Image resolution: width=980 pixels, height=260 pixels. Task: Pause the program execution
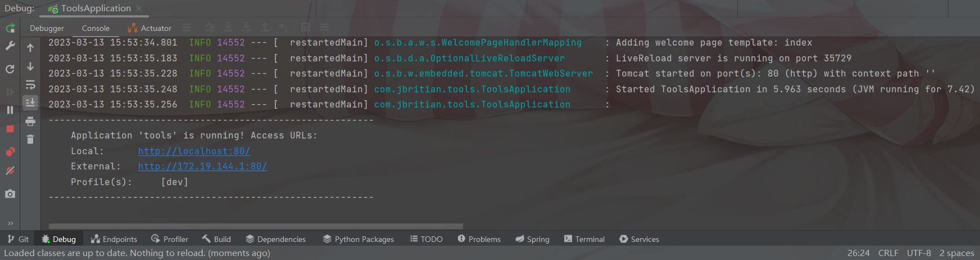click(10, 110)
